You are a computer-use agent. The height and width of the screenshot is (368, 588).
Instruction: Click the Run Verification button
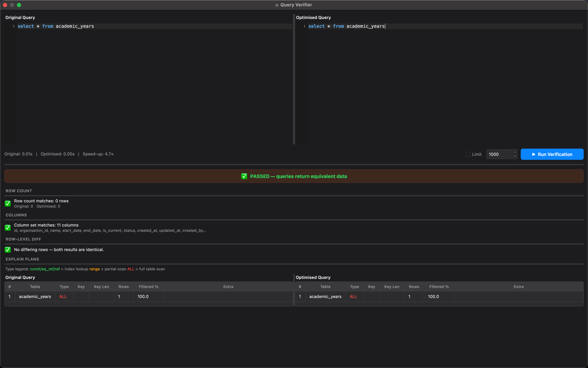552,154
